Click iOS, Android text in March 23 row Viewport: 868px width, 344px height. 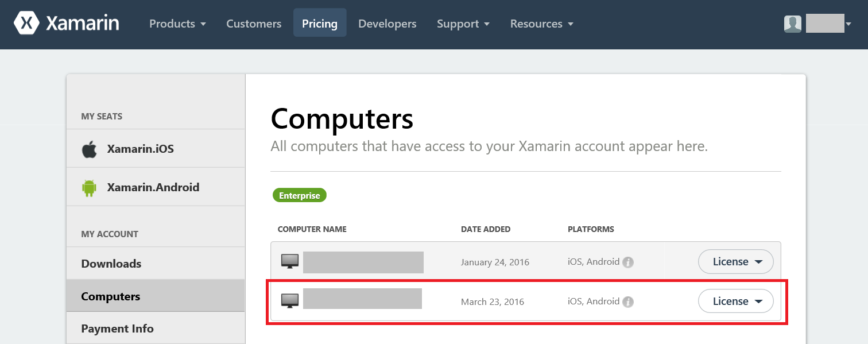(x=594, y=301)
